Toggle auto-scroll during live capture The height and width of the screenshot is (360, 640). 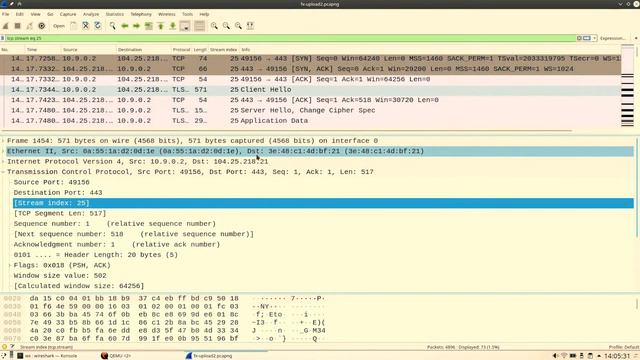pyautogui.click(x=185, y=26)
